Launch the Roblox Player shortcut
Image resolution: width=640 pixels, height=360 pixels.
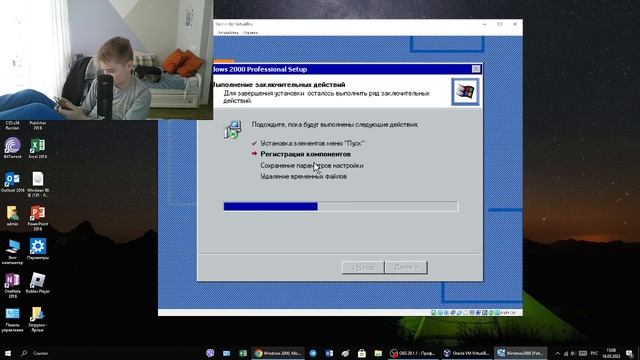point(38,283)
